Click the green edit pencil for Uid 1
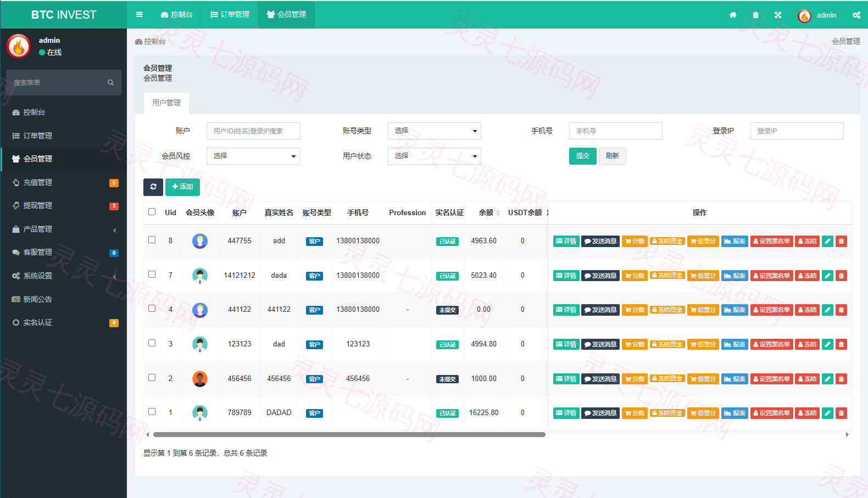868x498 pixels. pyautogui.click(x=827, y=413)
